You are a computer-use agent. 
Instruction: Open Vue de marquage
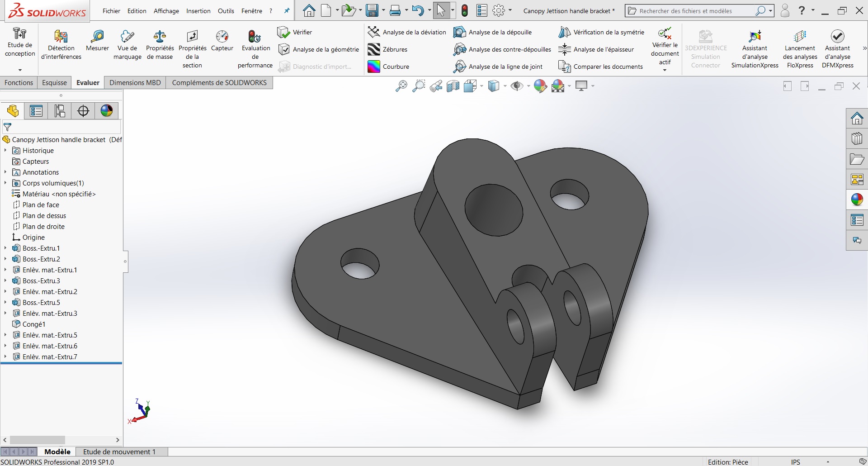[x=127, y=45]
